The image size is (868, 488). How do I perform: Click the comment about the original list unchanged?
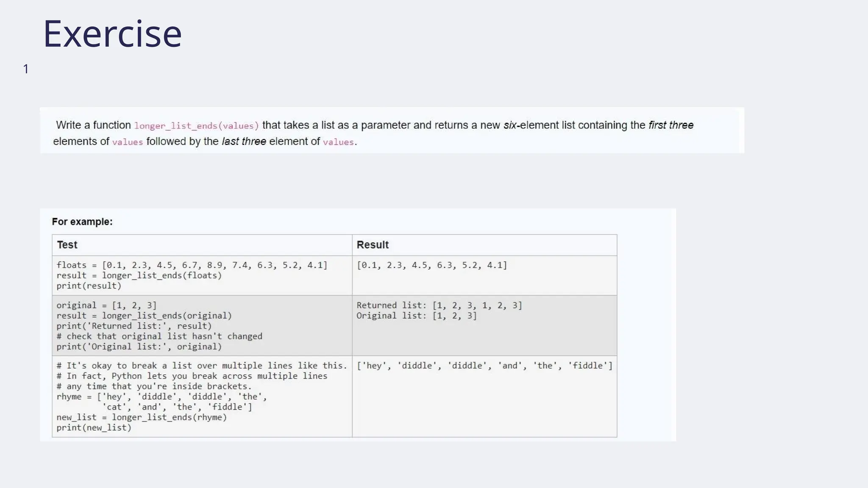coord(159,336)
